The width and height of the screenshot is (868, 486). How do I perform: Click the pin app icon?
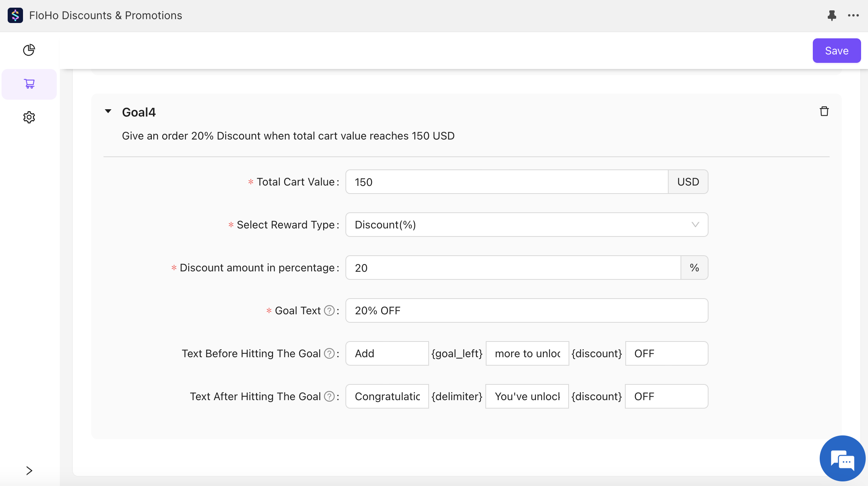click(x=832, y=15)
